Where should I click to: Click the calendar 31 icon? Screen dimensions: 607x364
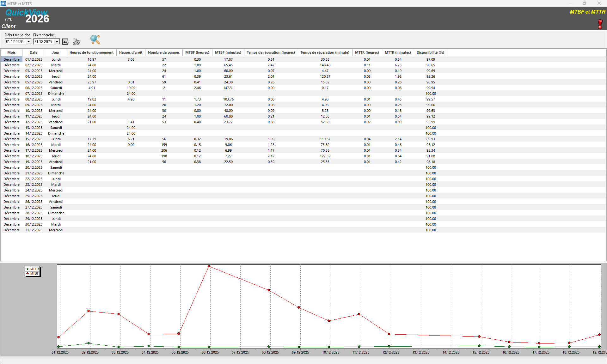pos(65,42)
